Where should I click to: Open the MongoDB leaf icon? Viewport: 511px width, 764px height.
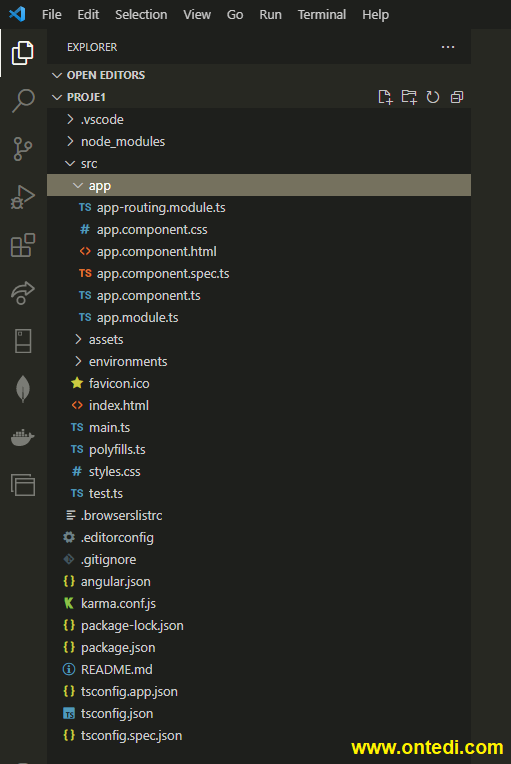coord(22,389)
